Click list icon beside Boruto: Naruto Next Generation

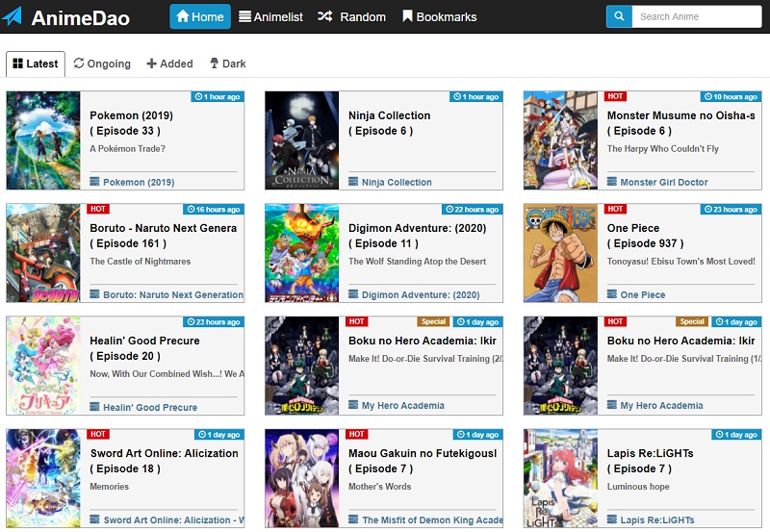pyautogui.click(x=94, y=294)
